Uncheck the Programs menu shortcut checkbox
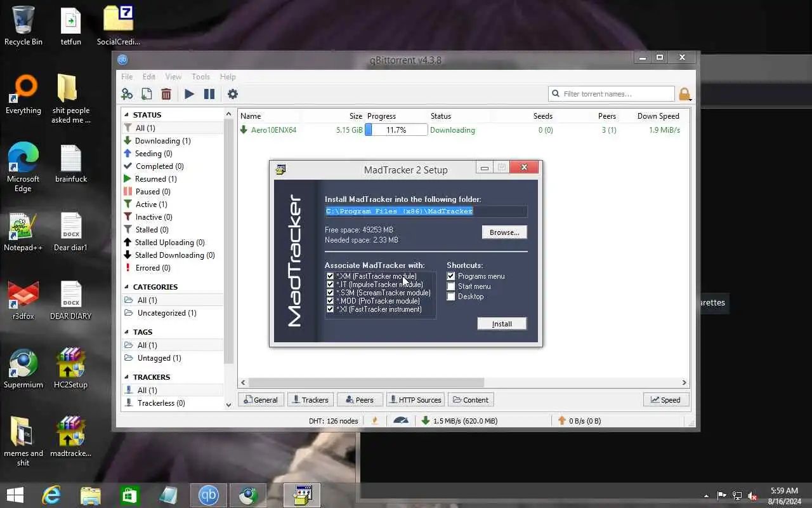 451,276
